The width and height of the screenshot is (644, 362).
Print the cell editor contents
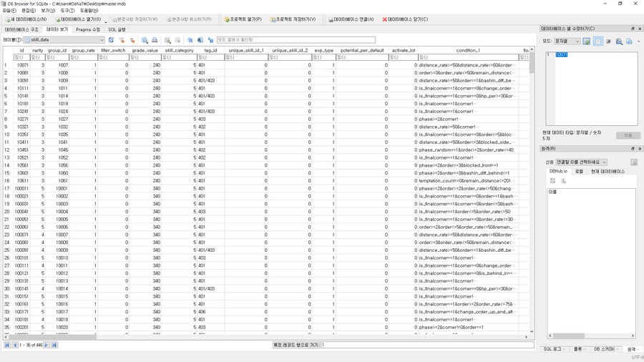pos(619,41)
